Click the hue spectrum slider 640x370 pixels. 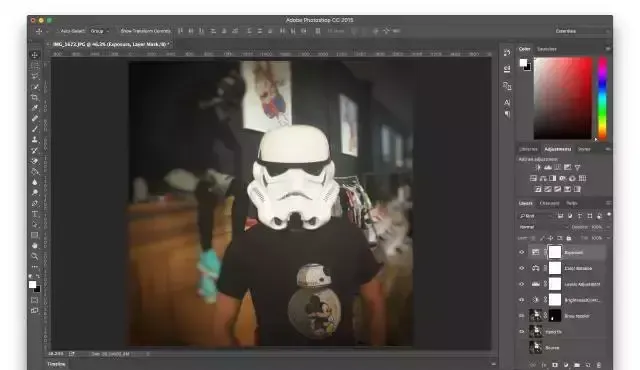click(602, 98)
